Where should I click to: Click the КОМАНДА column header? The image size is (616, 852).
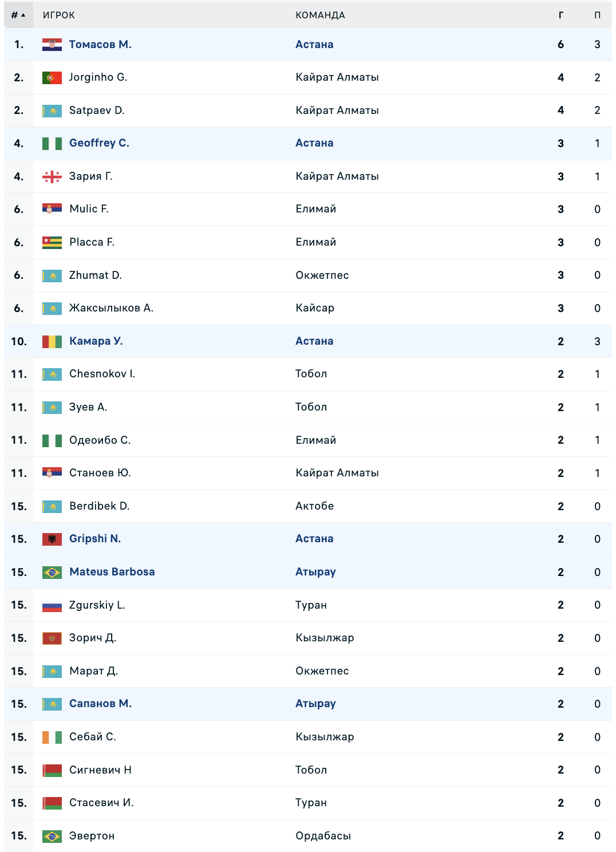point(320,15)
